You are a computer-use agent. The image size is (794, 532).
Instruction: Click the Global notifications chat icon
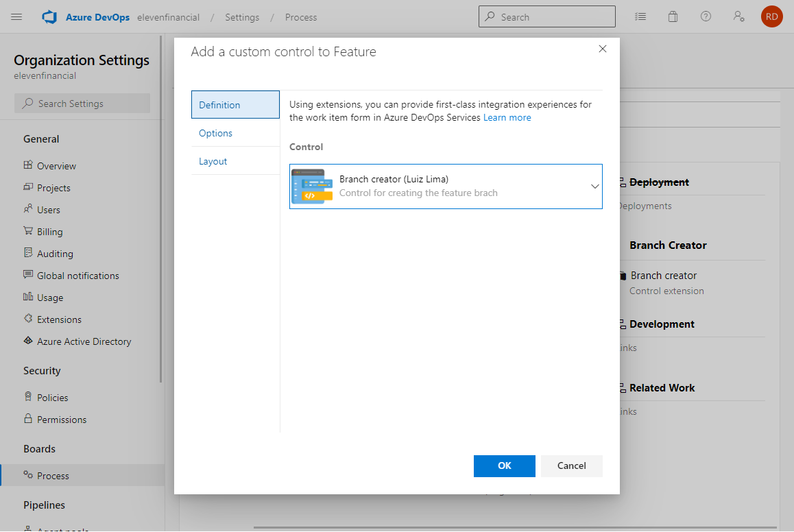[x=28, y=274]
